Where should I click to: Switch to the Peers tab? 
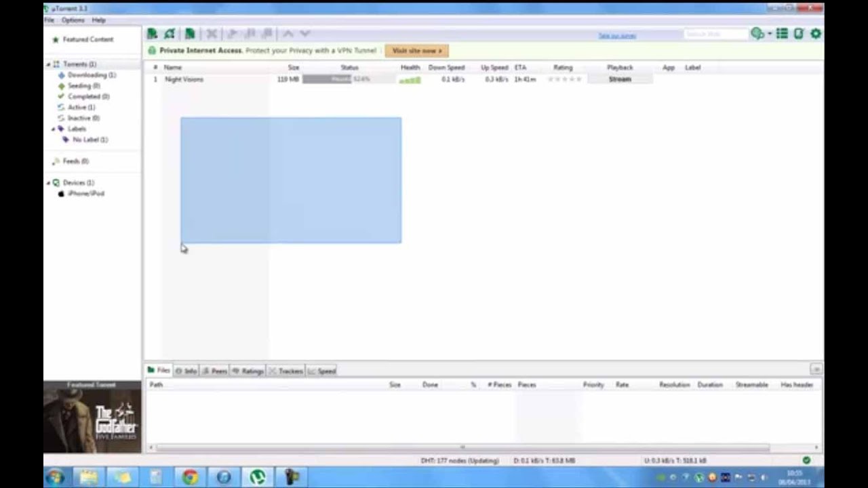click(214, 371)
